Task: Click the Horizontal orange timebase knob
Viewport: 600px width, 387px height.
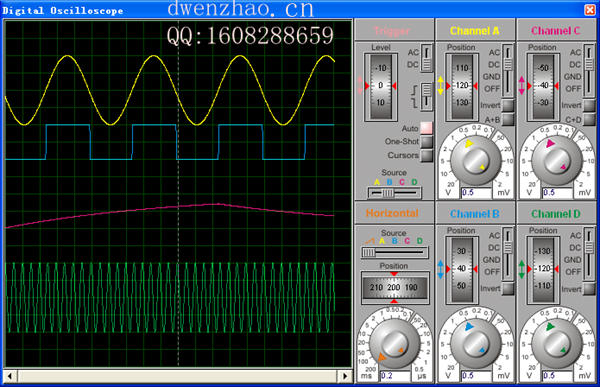Action: pyautogui.click(x=394, y=344)
